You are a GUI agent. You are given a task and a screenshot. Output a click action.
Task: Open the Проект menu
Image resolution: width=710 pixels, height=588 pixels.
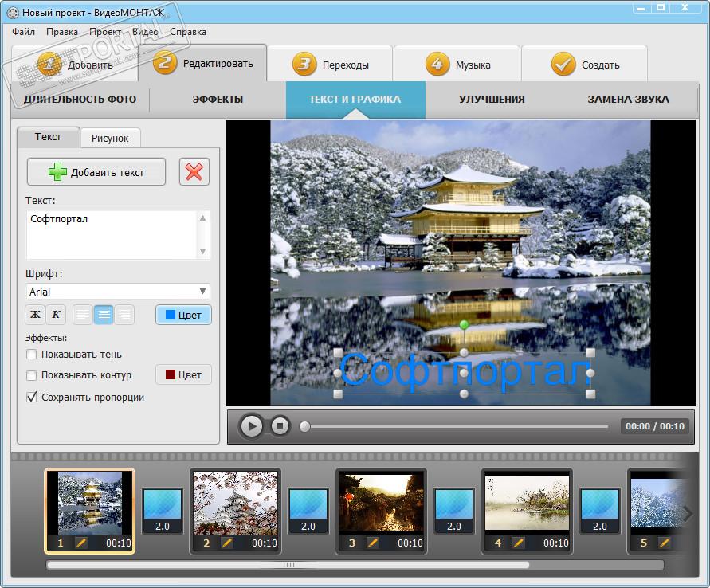(105, 32)
